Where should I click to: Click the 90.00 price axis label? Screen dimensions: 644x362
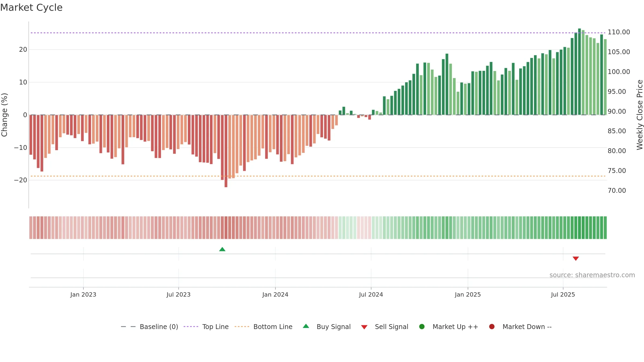click(617, 112)
